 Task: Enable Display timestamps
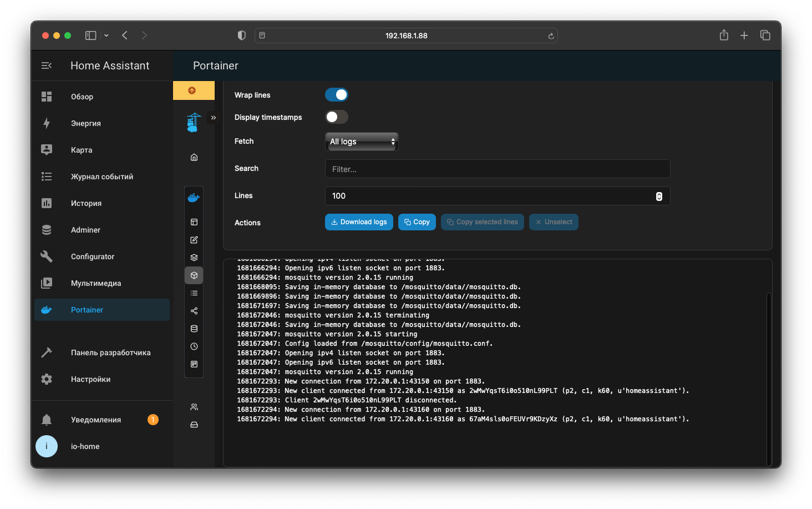336,117
